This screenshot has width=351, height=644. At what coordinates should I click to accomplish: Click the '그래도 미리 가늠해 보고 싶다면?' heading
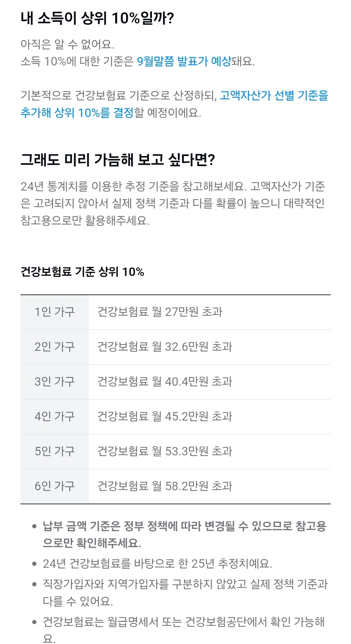tap(117, 160)
